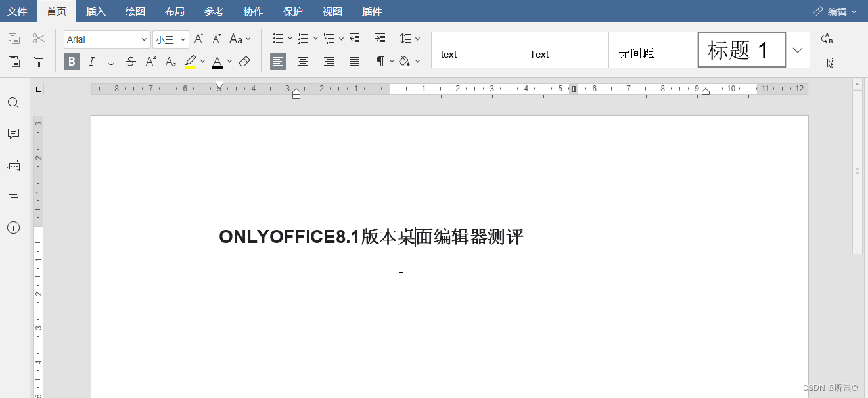Toggle underline formatting
The image size is (868, 398).
(x=111, y=62)
